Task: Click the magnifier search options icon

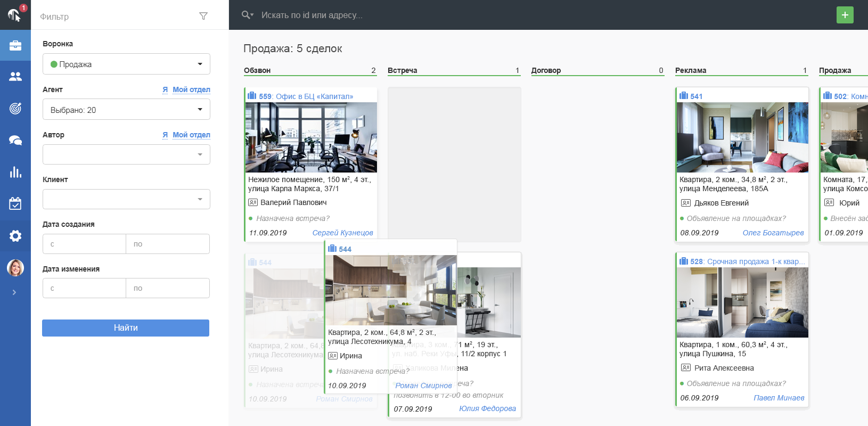Action: click(247, 15)
